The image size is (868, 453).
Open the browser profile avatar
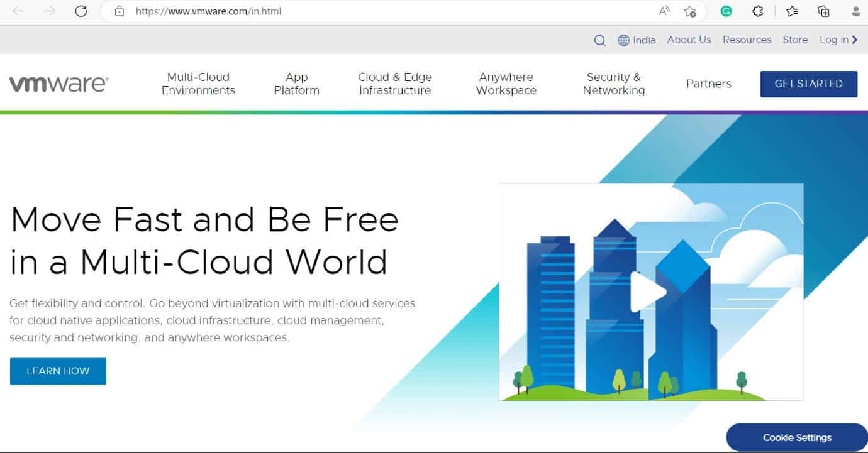[x=856, y=11]
